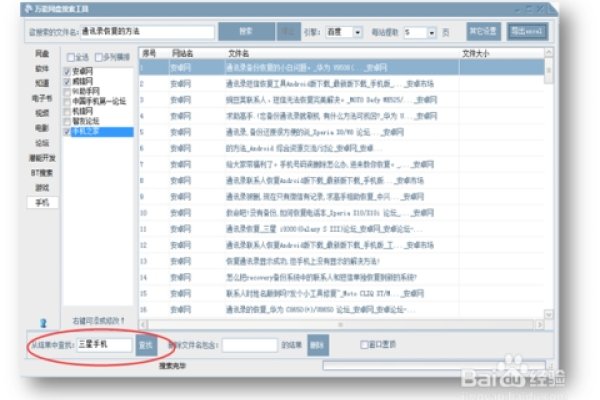
Task: Switch to the BT搜索 category tab
Action: (42, 173)
